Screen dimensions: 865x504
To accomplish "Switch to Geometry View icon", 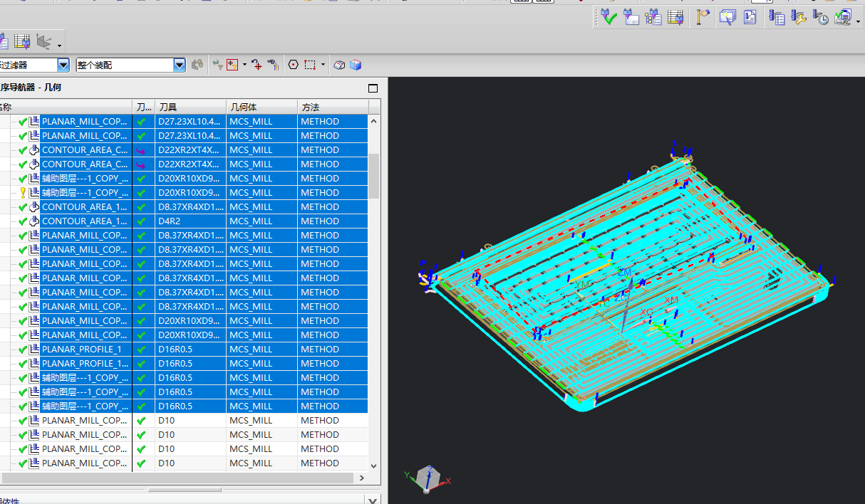I will point(653,17).
